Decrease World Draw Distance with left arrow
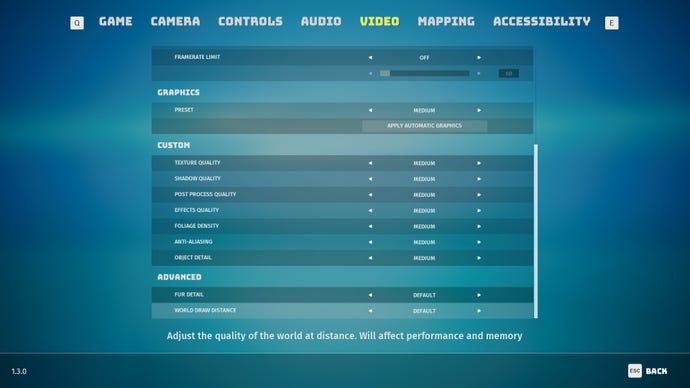Image resolution: width=690 pixels, height=388 pixels. (x=370, y=311)
